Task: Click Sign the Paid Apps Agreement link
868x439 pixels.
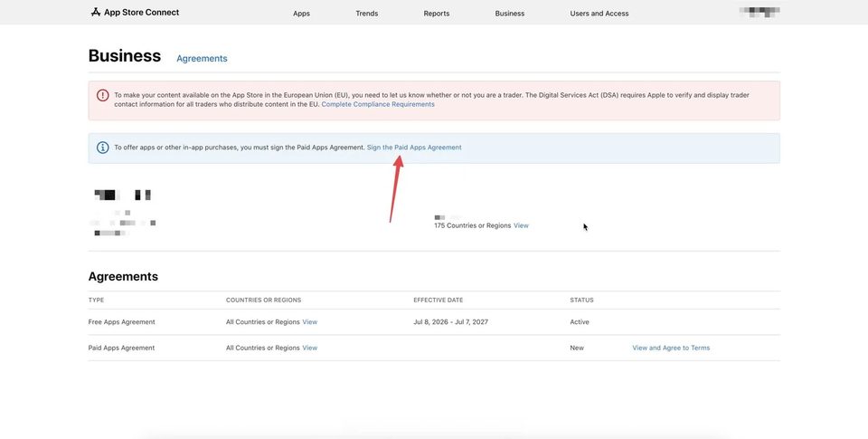Action: click(x=414, y=148)
